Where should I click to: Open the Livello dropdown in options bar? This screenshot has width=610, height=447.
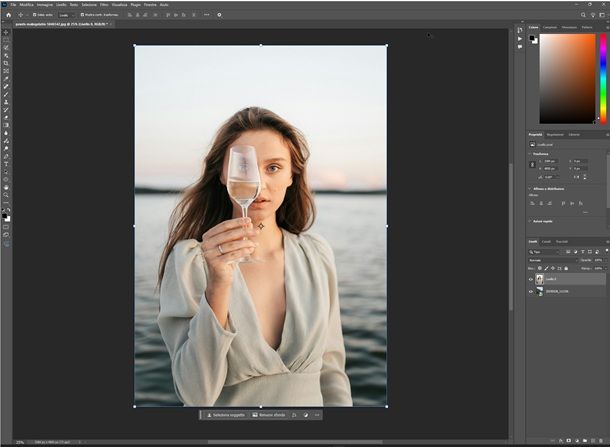point(67,15)
